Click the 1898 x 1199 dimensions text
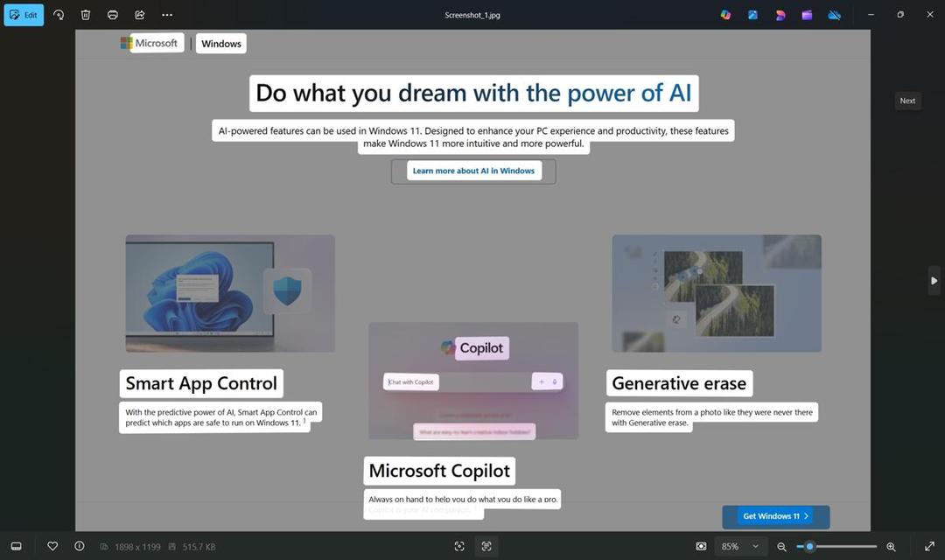 (137, 547)
